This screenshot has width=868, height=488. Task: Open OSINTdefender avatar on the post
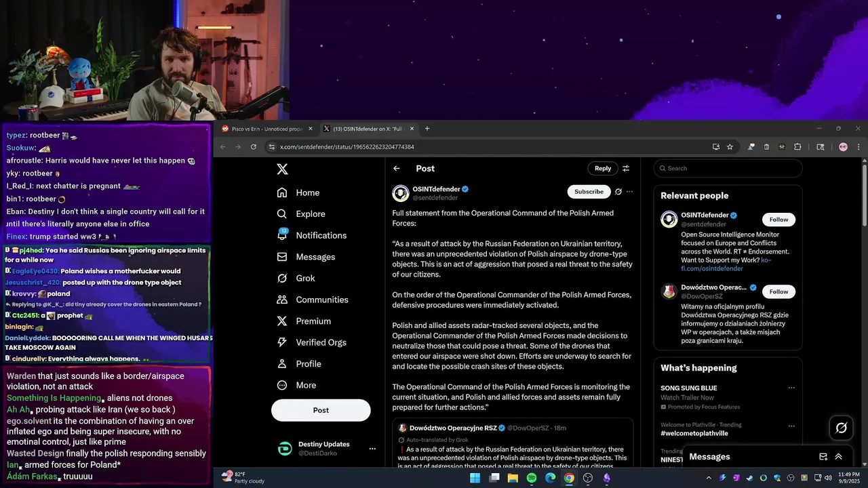click(401, 193)
